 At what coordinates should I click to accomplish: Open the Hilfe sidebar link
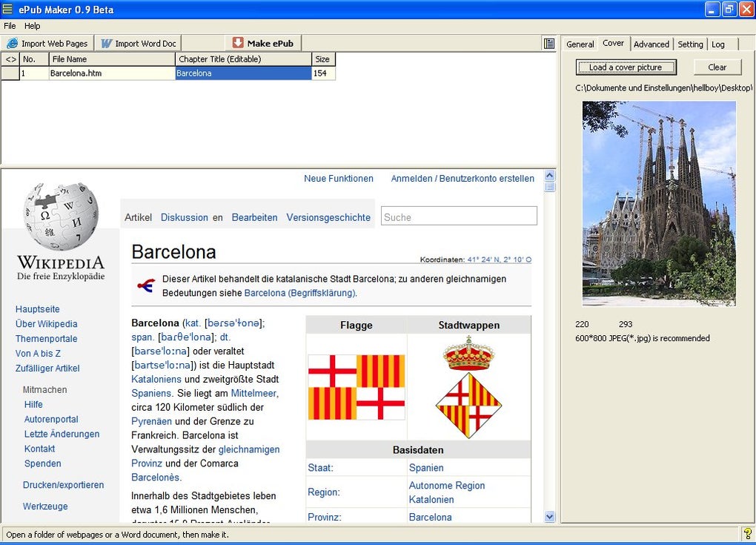coord(33,404)
